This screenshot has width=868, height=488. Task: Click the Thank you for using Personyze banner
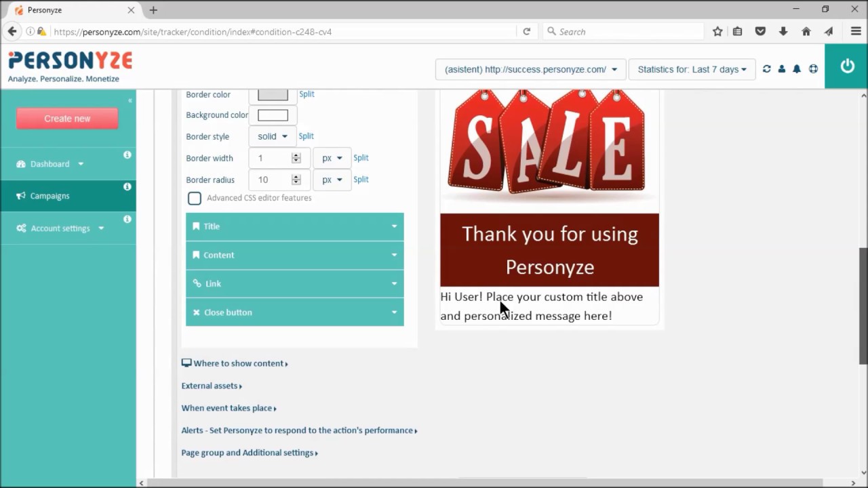[x=549, y=250]
